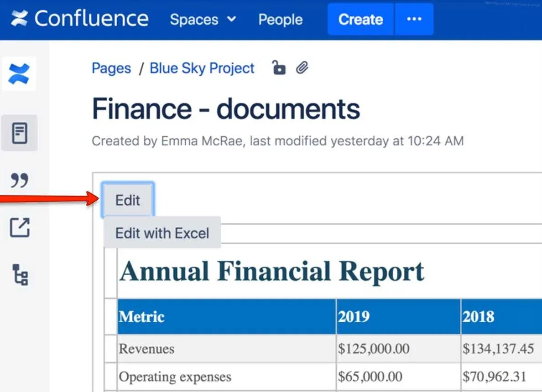The width and height of the screenshot is (542, 392).
Task: Open the Blue Sky Project breadcrumb link
Action: coord(202,68)
